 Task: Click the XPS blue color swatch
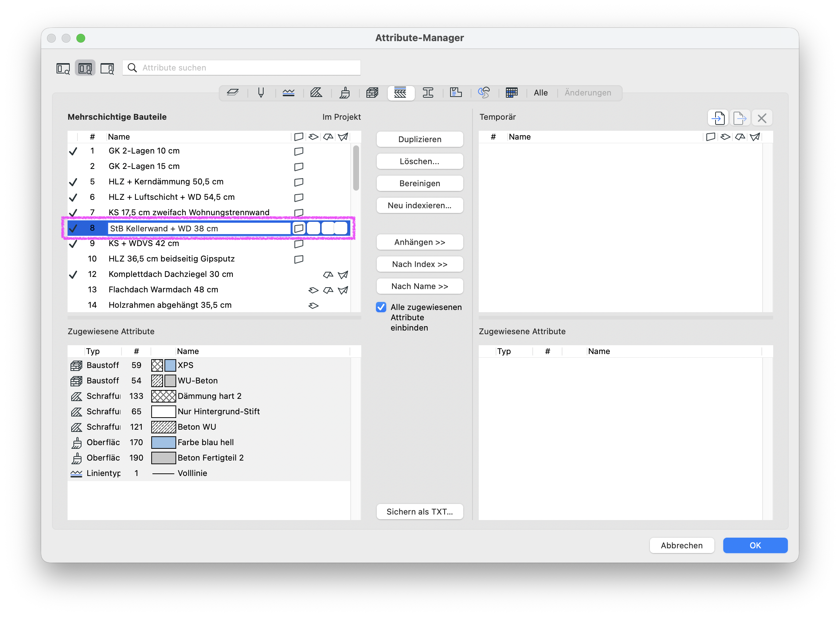point(170,365)
